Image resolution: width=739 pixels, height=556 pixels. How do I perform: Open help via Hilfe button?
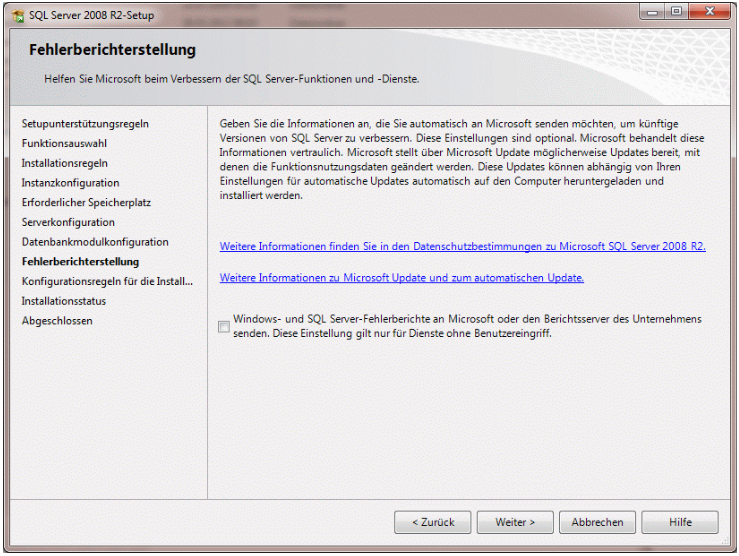[x=680, y=522]
